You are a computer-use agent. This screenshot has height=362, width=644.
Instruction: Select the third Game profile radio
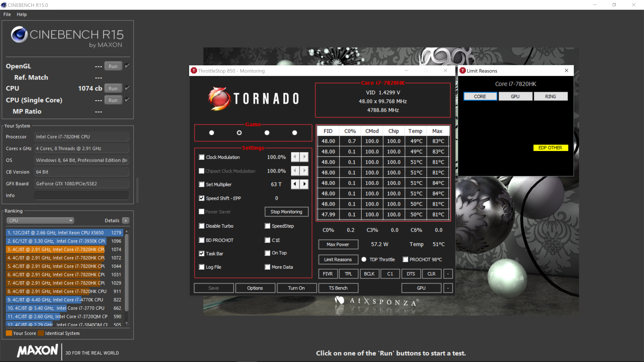point(267,133)
